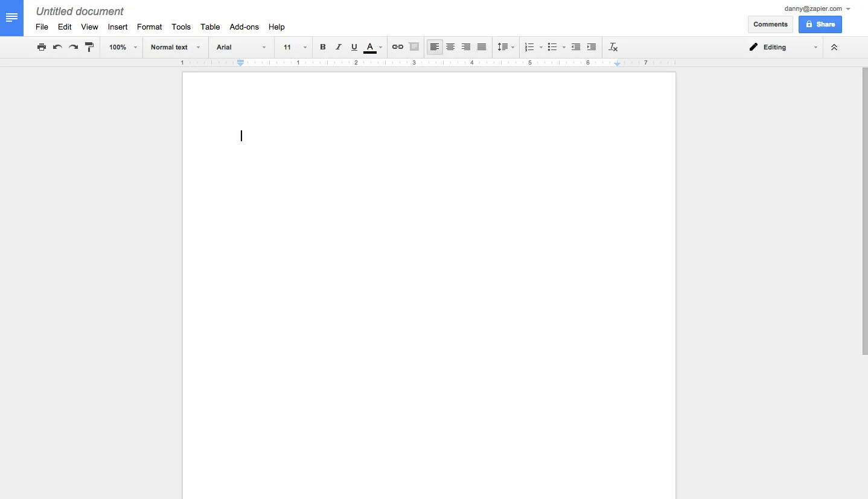868x499 pixels.
Task: Click the Undo arrow icon
Action: (57, 47)
